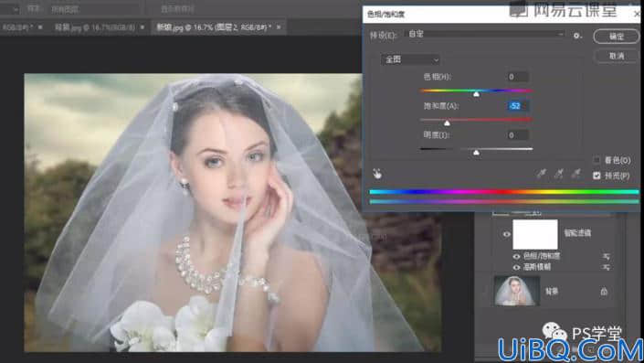Close the Hue/Saturation dialog
Screen dimensions: 644x363
[x=637, y=14]
